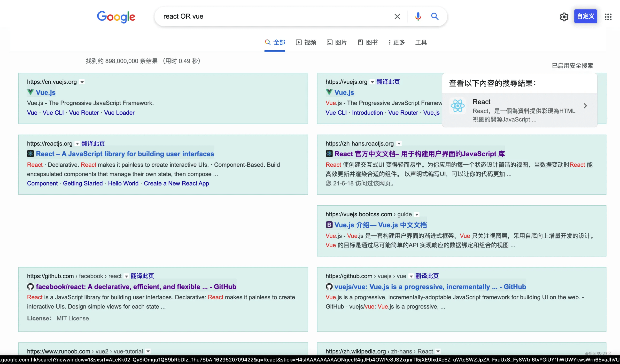
Task: Expand dropdown next to https://zh-hans.reactjs.org
Action: coord(399,144)
